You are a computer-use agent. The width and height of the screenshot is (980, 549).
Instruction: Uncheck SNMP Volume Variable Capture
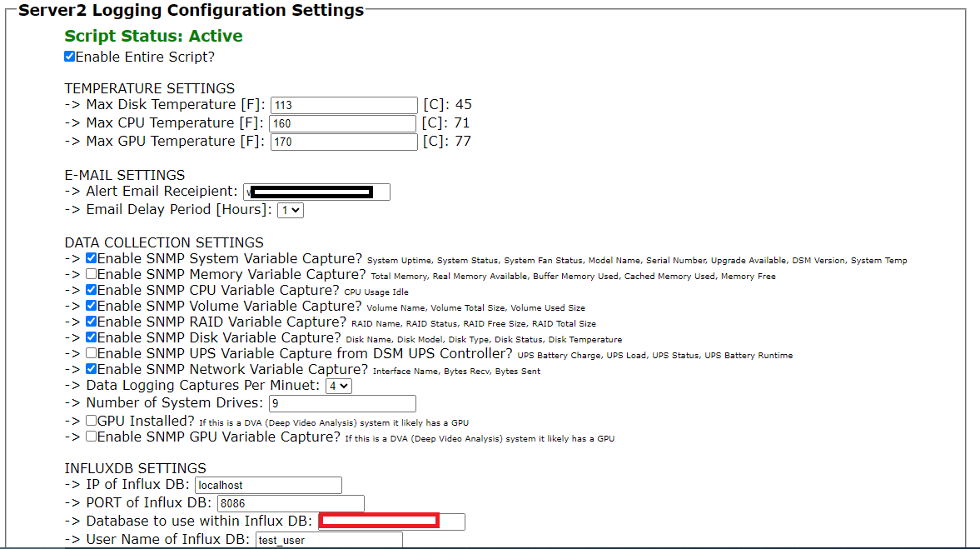pos(92,307)
